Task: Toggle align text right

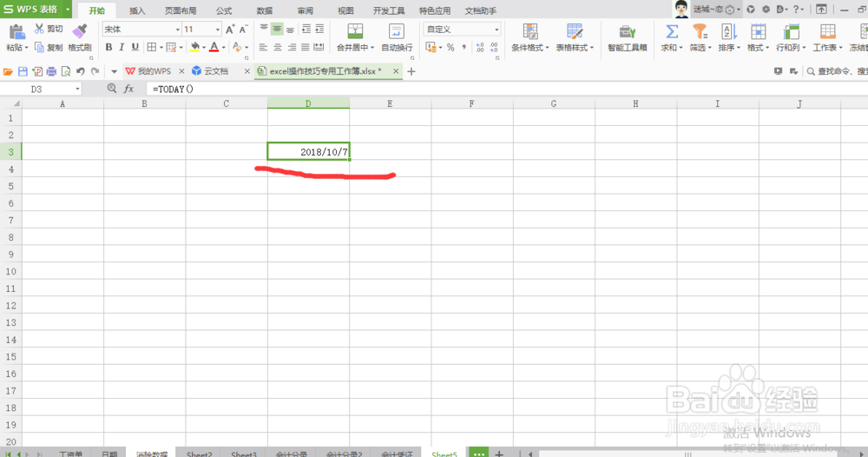Action: [292, 48]
